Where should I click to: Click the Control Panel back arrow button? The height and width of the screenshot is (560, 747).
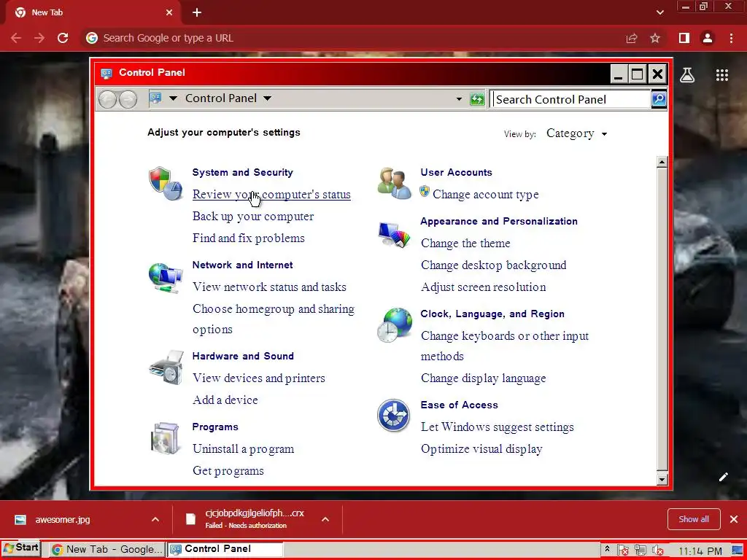pyautogui.click(x=108, y=99)
